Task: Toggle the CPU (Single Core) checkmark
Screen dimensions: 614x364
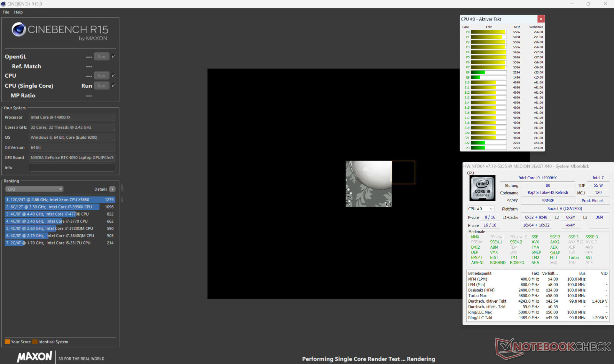Action: (114, 85)
